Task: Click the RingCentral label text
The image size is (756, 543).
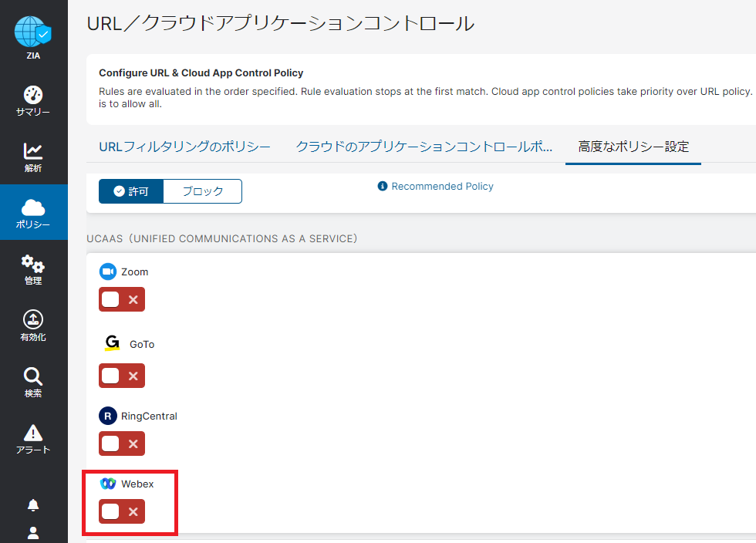Action: 149,417
